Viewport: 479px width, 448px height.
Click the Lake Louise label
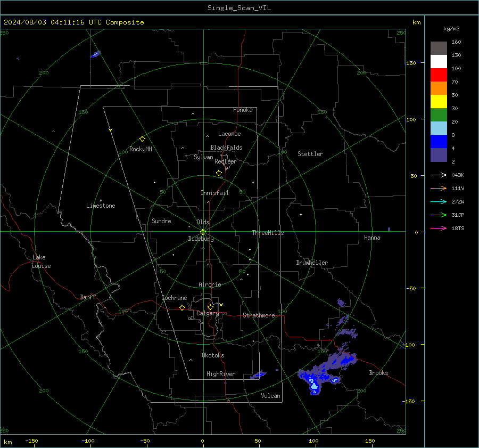(41, 262)
